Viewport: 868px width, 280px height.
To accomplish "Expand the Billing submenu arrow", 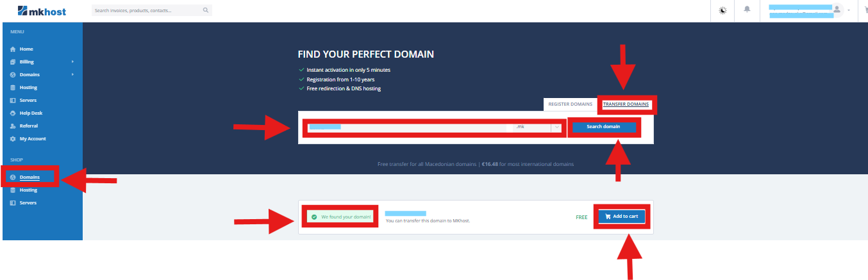I will click(x=72, y=62).
